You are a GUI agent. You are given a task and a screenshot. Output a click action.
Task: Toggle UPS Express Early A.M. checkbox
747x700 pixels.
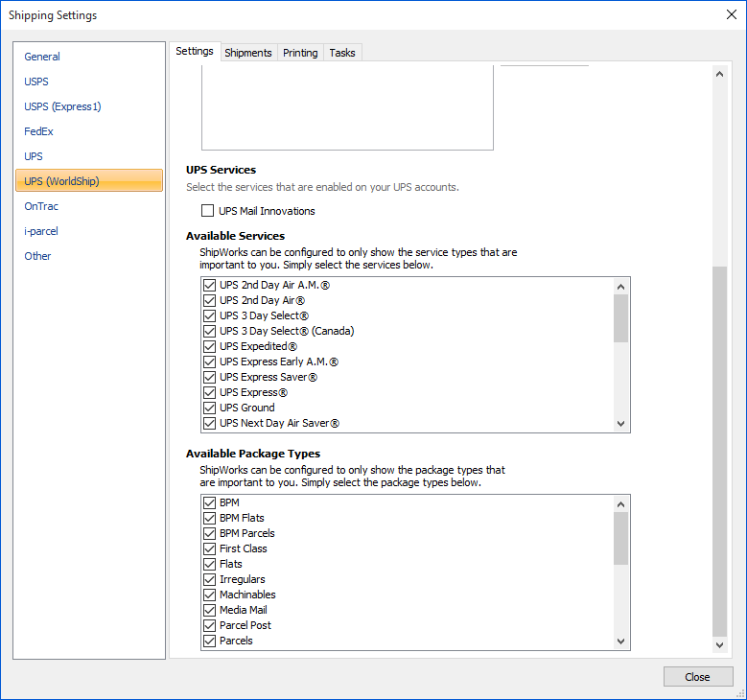click(x=209, y=362)
